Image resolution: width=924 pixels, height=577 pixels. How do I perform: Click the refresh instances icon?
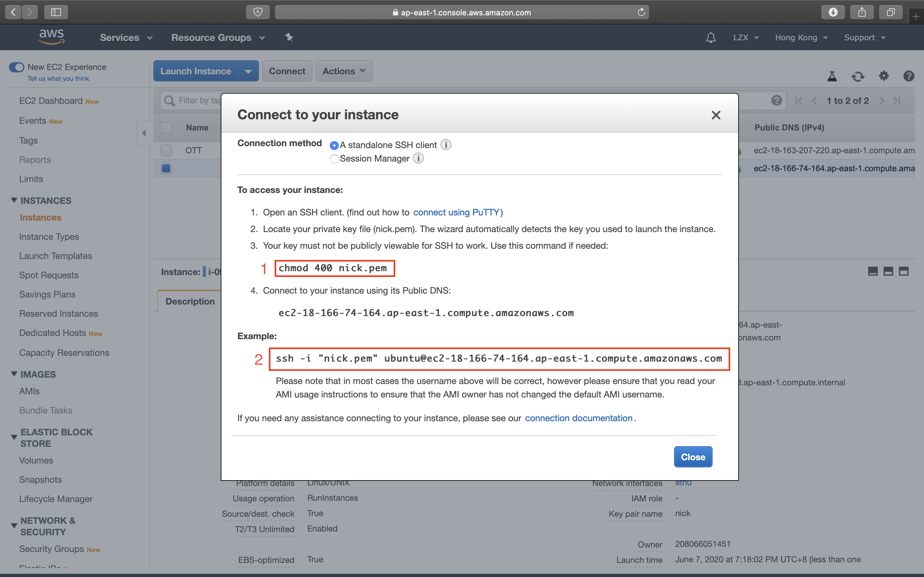pos(858,76)
